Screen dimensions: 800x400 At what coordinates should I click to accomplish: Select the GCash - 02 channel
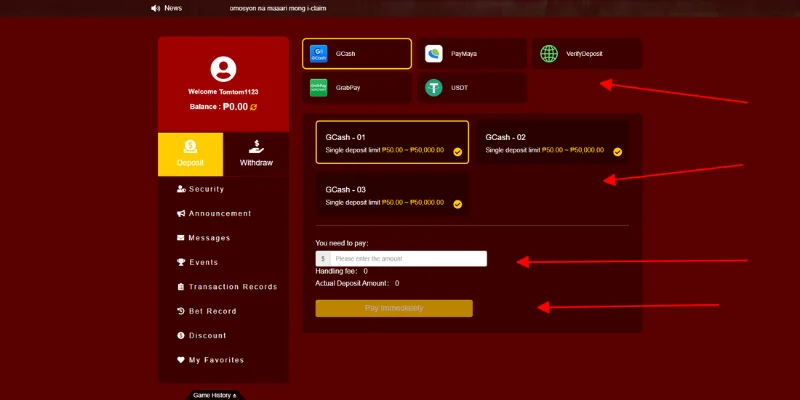[552, 142]
